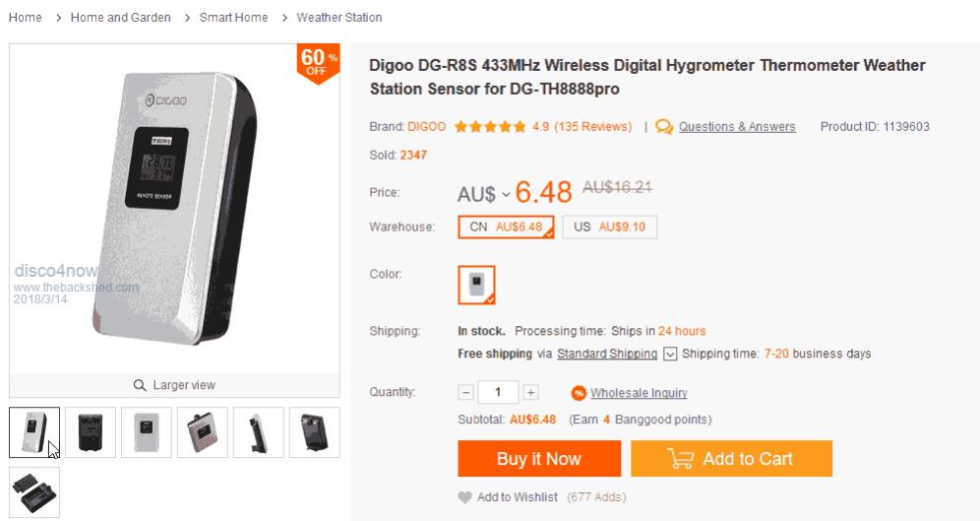Select the US warehouse option AU$9.10

point(609,228)
